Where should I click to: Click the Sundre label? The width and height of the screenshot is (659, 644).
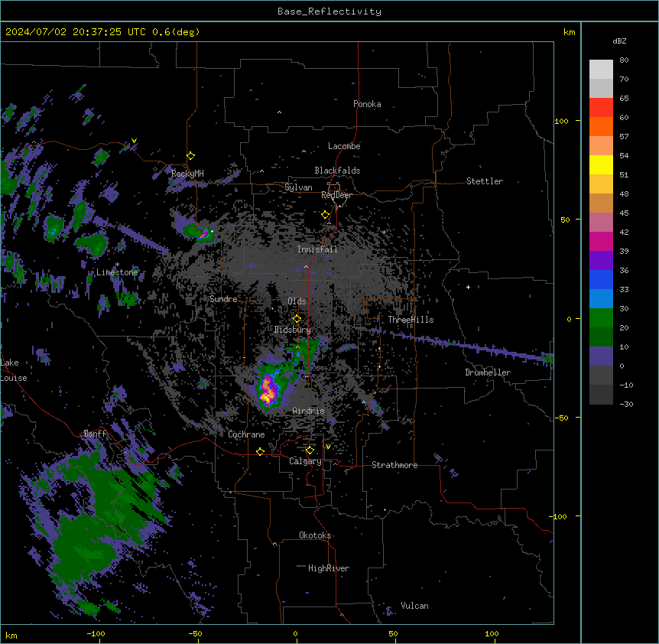pos(223,299)
